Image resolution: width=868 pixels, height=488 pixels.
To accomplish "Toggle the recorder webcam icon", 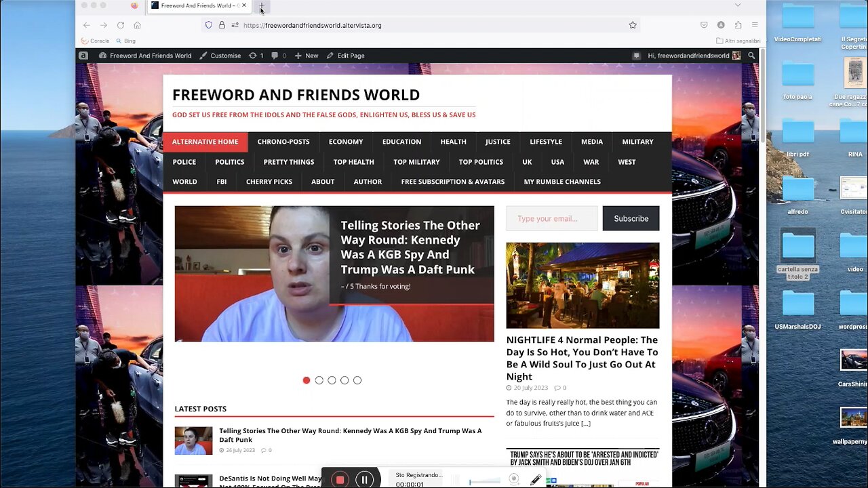I will coord(514,479).
